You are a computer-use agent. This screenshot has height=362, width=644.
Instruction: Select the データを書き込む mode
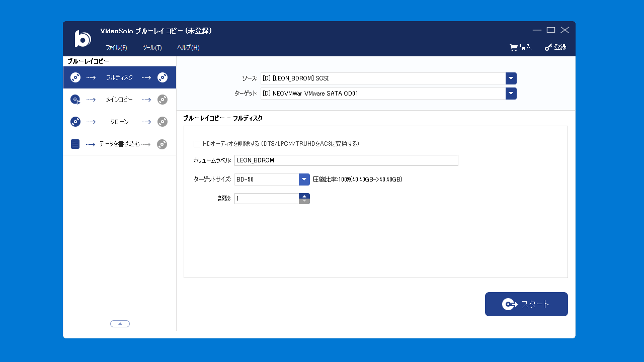[120, 144]
